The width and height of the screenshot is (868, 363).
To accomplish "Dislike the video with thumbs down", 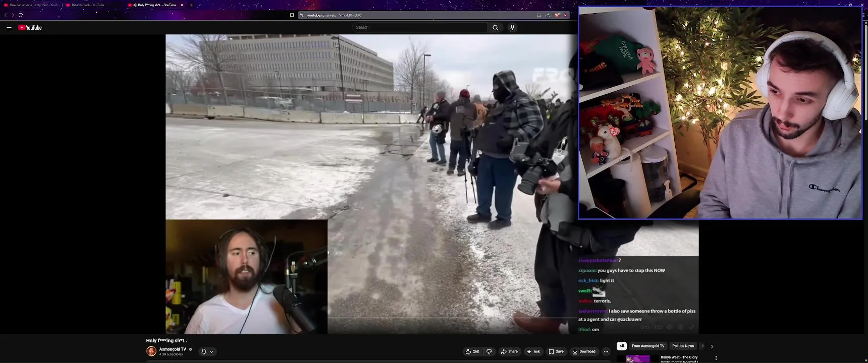I will pyautogui.click(x=489, y=351).
